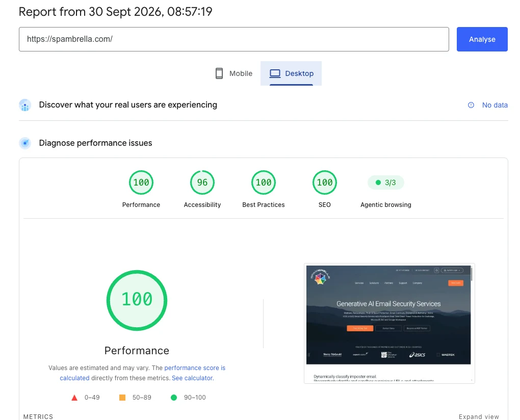The width and height of the screenshot is (520, 420).
Task: Click the large Performance 100 gauge
Action: coord(137,300)
